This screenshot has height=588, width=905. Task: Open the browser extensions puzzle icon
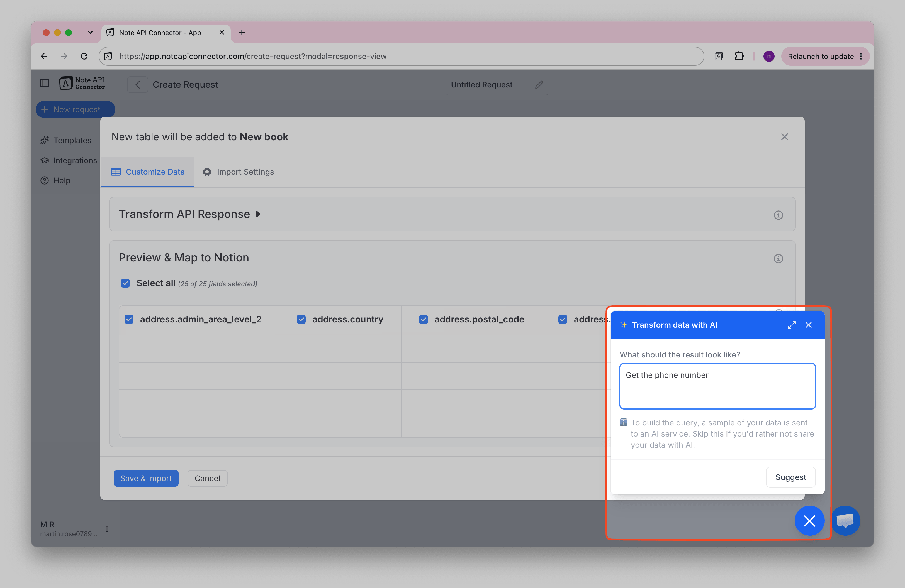point(739,56)
